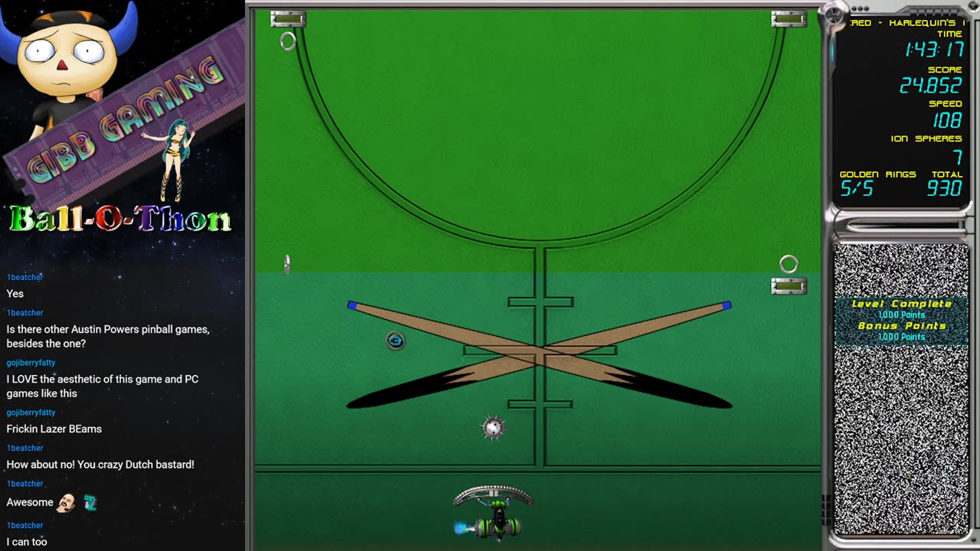Click the ion spheres count 7
This screenshot has height=551, width=980.
pyautogui.click(x=957, y=158)
